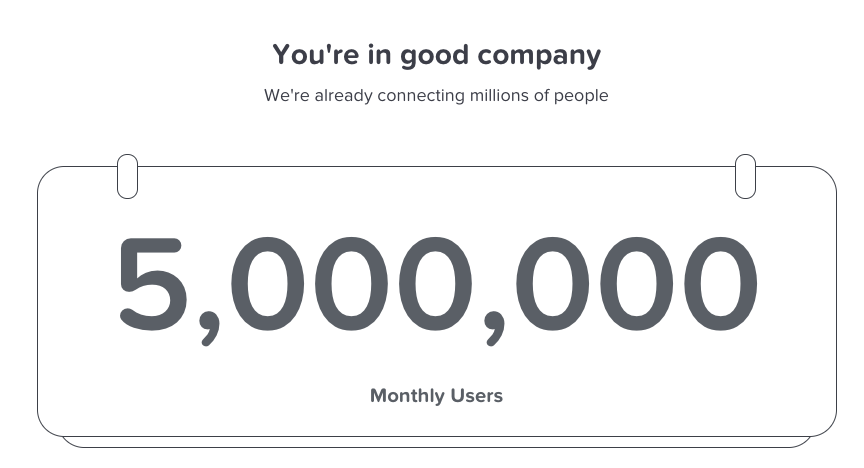864x468 pixels.
Task: Click the zero just before the second comma
Action: tap(435, 284)
